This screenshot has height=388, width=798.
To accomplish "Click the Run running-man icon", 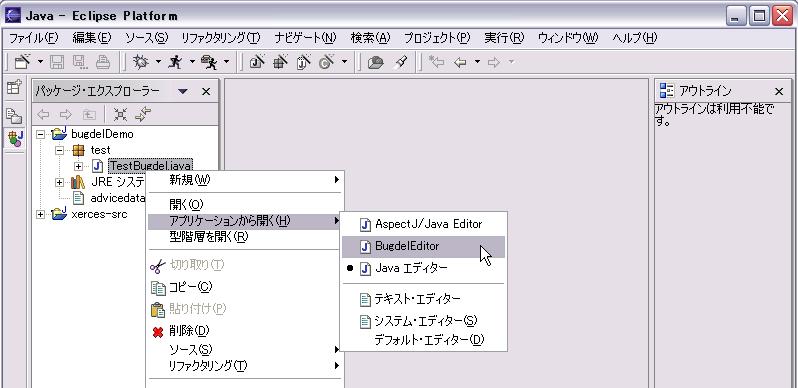I will click(175, 62).
